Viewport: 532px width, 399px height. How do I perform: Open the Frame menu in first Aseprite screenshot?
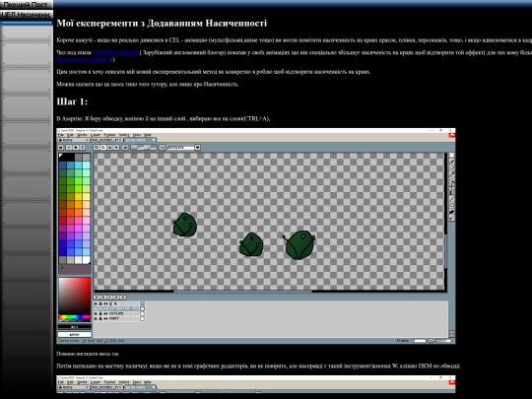109,135
